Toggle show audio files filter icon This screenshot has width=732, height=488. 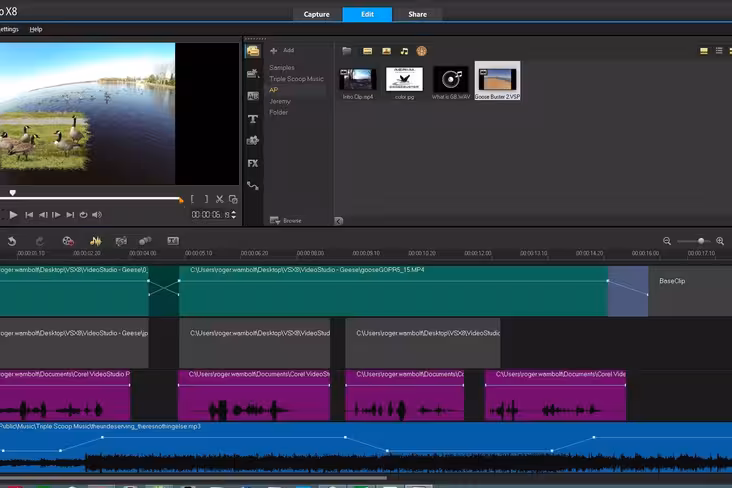pyautogui.click(x=404, y=51)
